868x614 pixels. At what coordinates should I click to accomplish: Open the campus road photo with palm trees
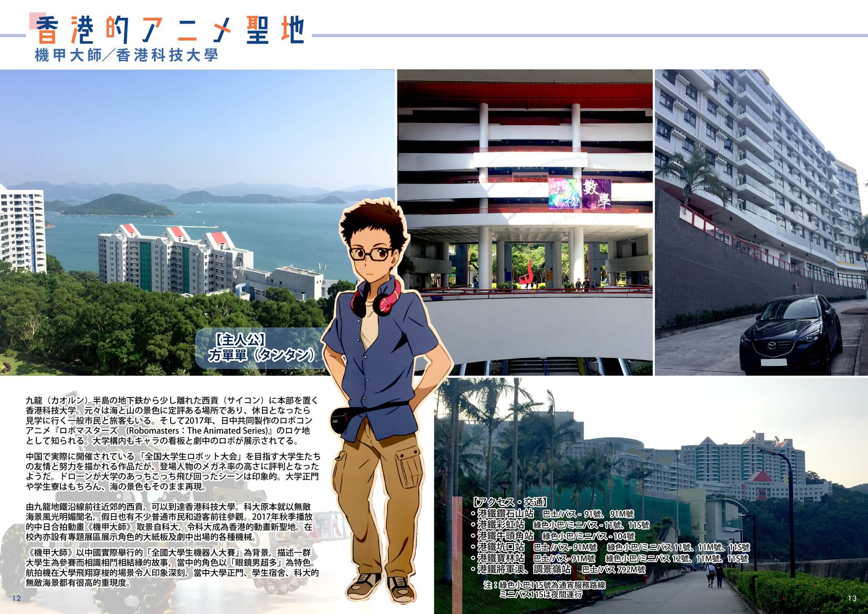651,496
